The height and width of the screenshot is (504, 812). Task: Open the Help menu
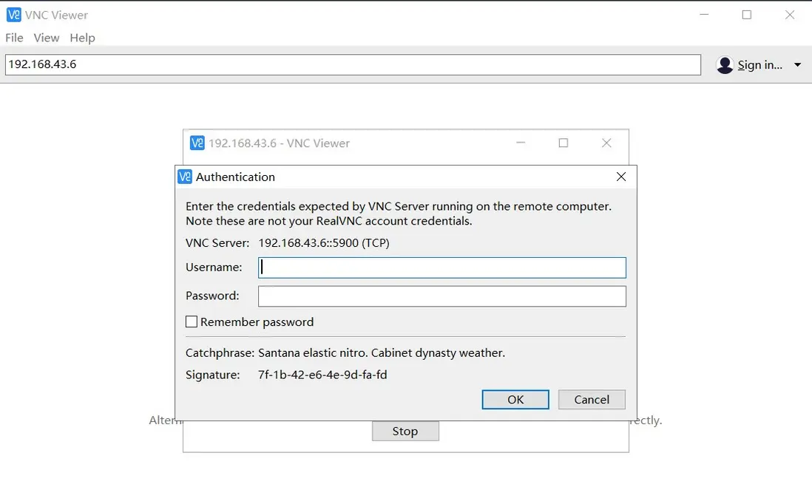pyautogui.click(x=82, y=38)
